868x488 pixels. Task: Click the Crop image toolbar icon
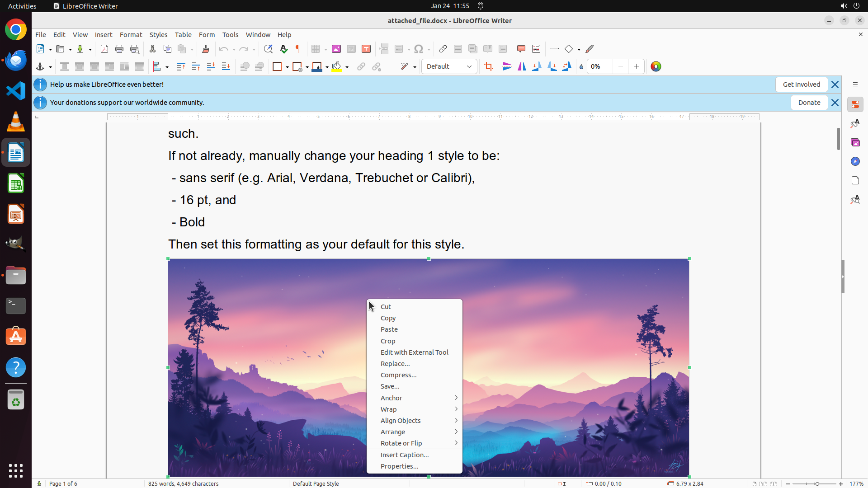[x=488, y=66]
